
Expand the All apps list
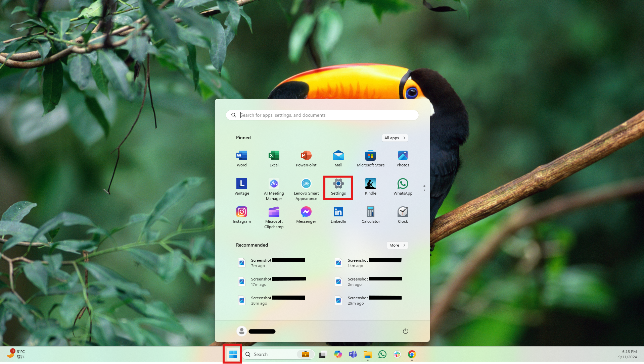pos(395,138)
